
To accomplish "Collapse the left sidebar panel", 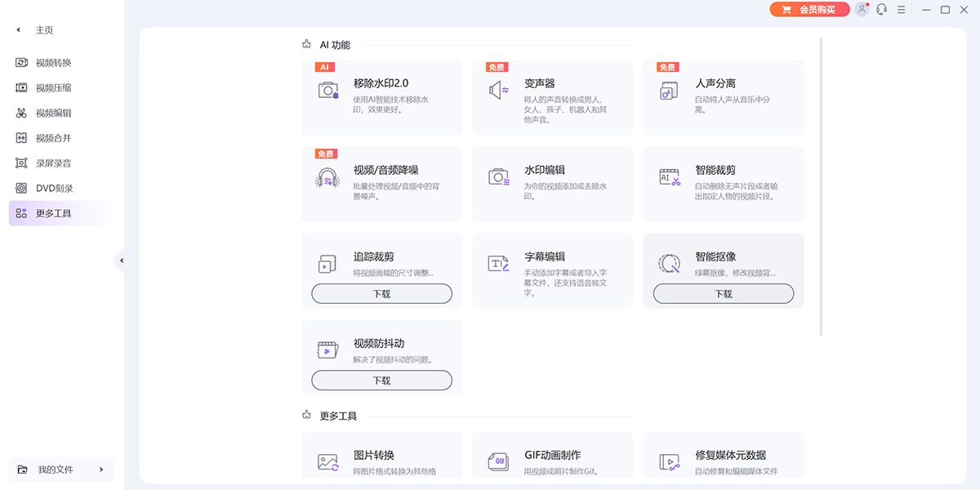I will point(121,261).
